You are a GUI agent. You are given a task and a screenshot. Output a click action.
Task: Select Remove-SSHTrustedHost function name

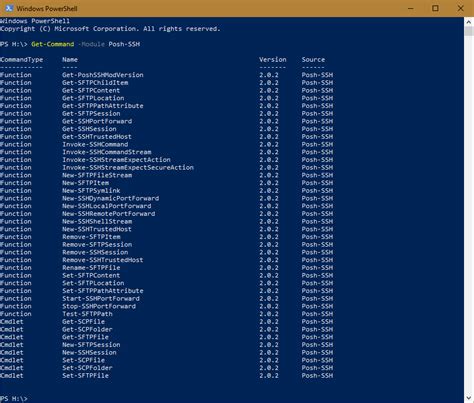(103, 260)
